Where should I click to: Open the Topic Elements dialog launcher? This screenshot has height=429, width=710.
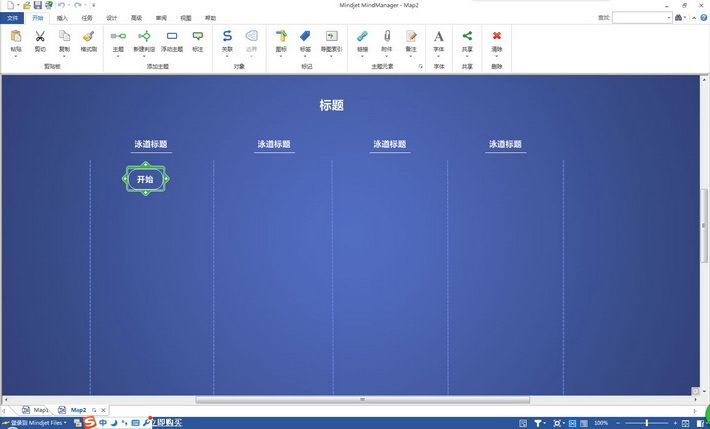point(420,66)
